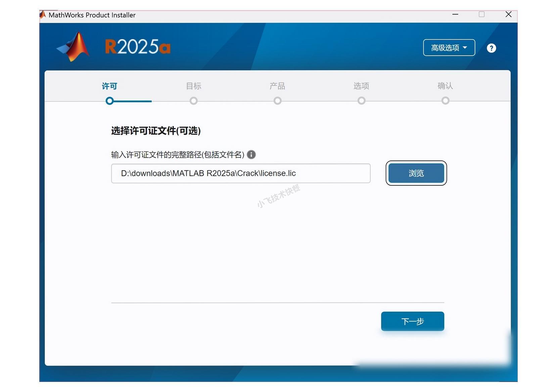The image size is (557, 392).
Task: Click the license file path input field
Action: pyautogui.click(x=241, y=173)
